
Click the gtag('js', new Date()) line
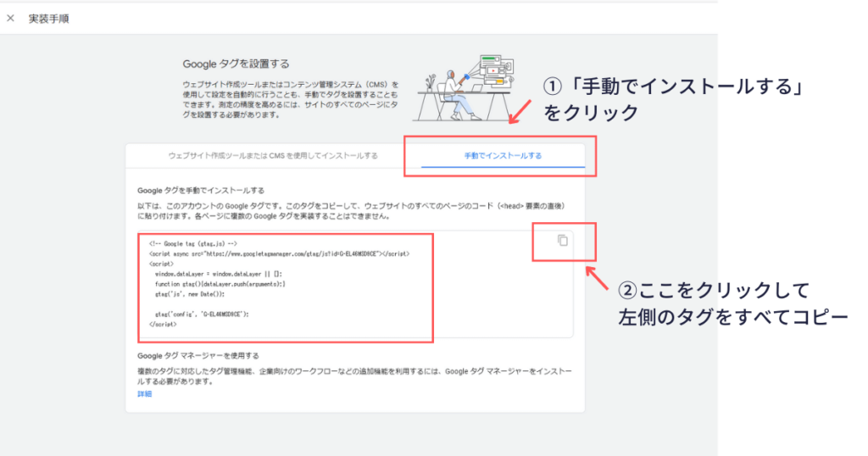(x=190, y=294)
